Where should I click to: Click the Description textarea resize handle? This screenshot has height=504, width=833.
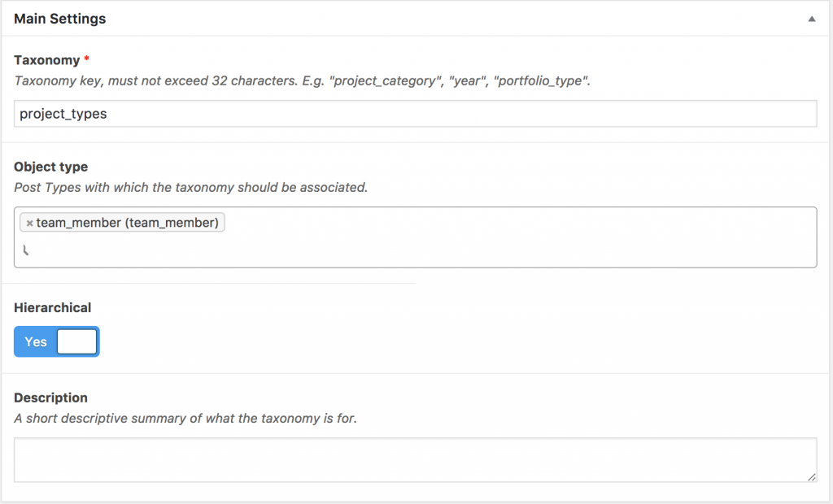[x=811, y=477]
